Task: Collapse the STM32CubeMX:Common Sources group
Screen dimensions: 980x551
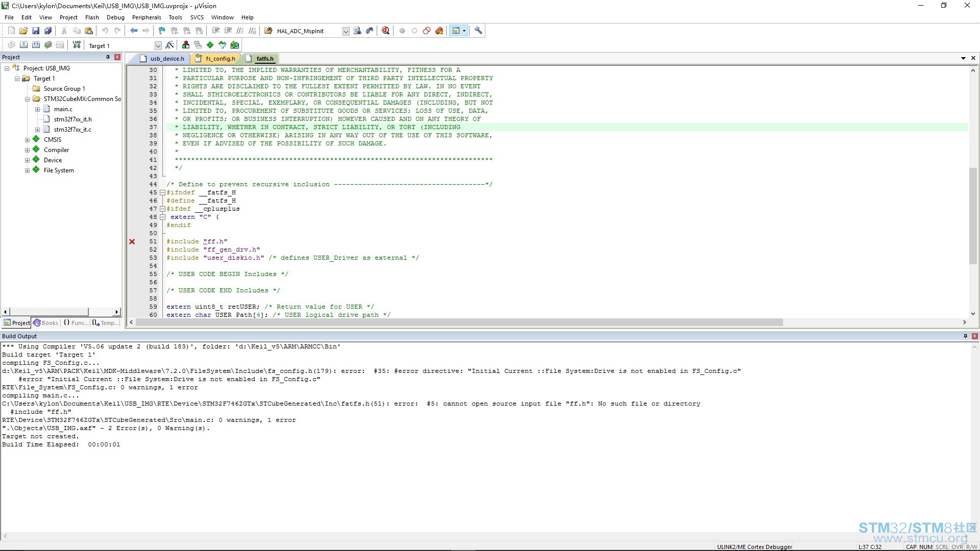Action: click(x=27, y=99)
